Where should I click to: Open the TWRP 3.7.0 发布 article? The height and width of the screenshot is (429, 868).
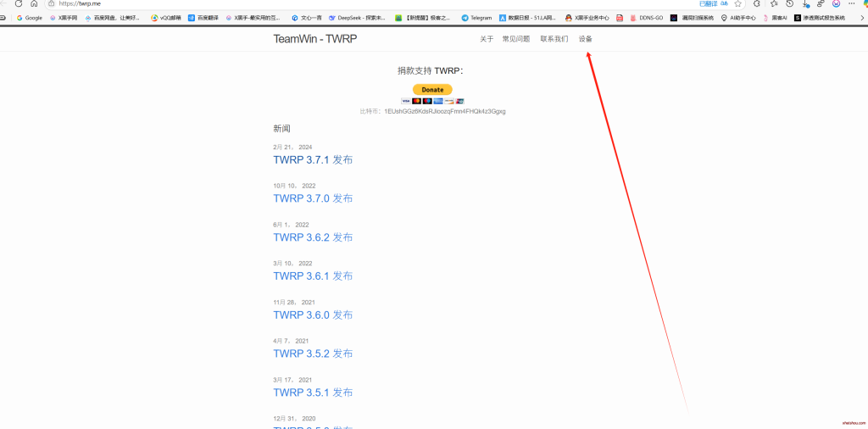coord(313,198)
